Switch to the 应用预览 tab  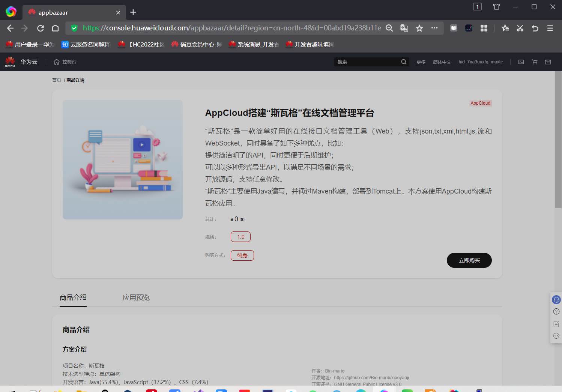[136, 297]
